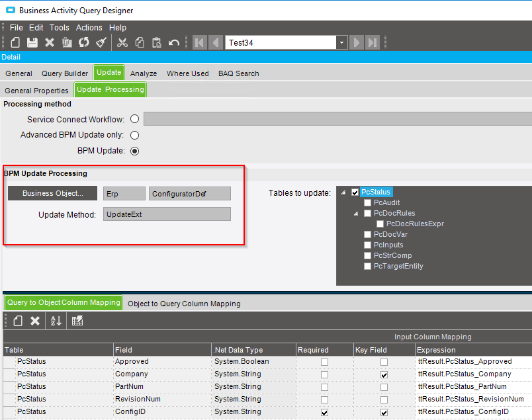Collapse the PcDocRules tree node

(x=356, y=214)
